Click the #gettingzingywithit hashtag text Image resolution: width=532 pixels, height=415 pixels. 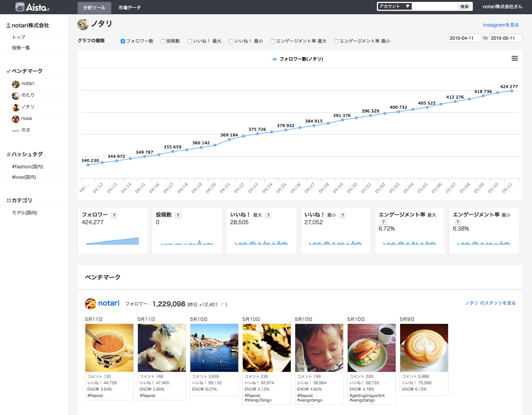click(367, 396)
